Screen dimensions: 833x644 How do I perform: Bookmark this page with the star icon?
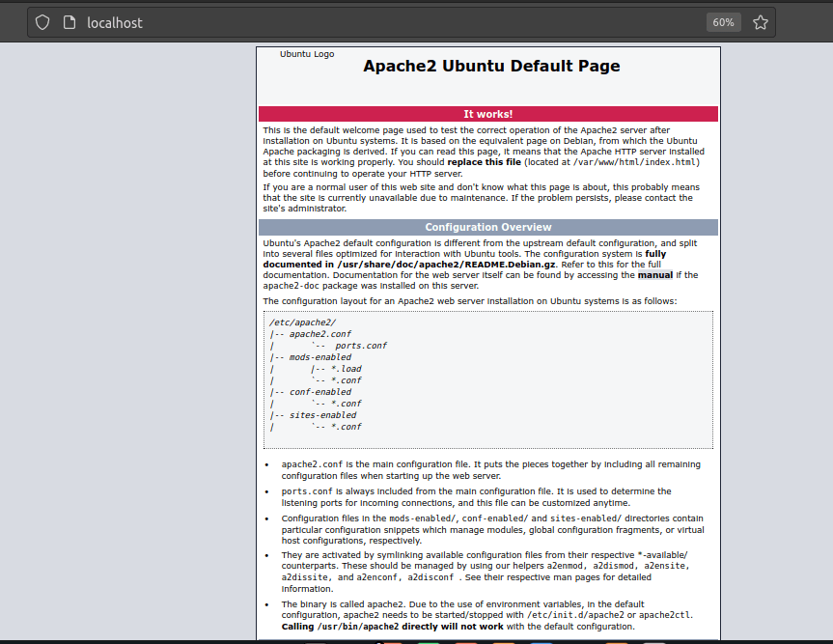(761, 22)
